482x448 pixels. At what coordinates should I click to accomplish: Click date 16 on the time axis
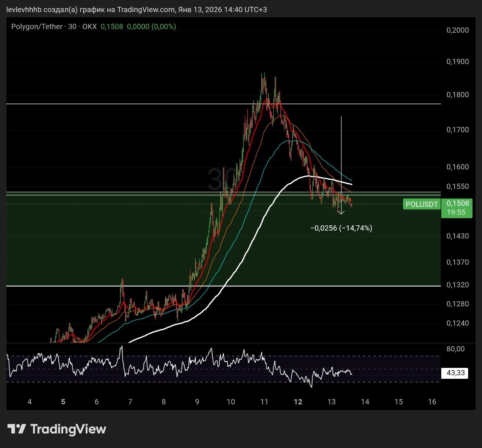pos(432,402)
